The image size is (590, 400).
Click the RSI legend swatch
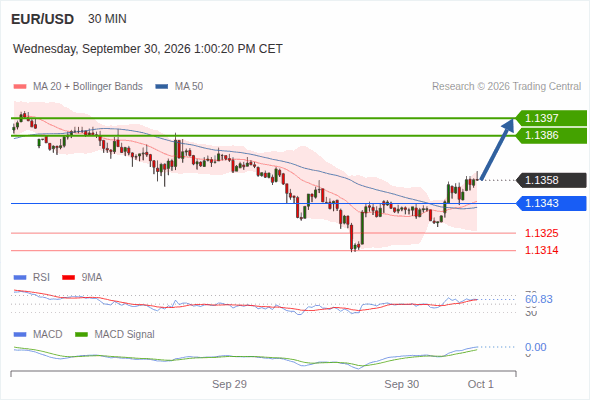tap(20, 278)
